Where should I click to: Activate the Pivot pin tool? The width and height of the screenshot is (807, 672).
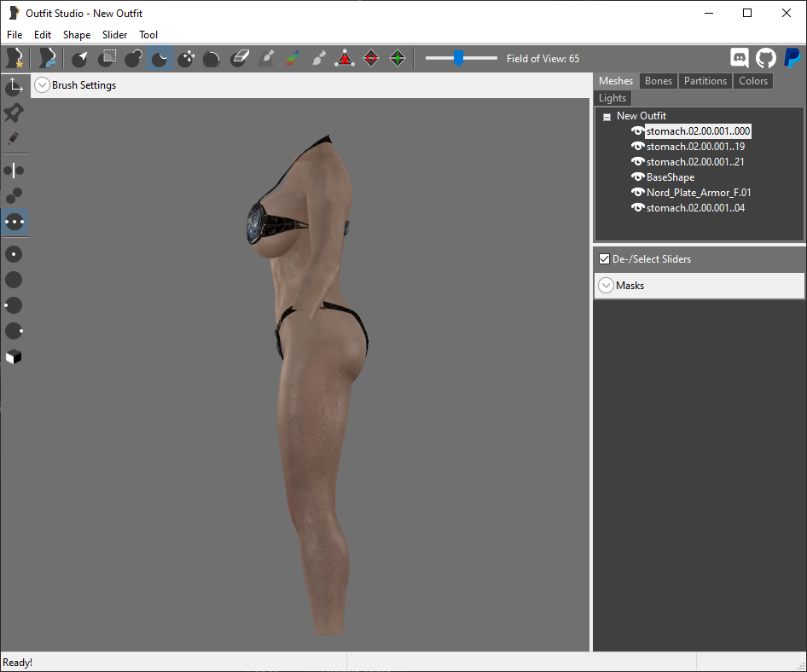coord(14,113)
